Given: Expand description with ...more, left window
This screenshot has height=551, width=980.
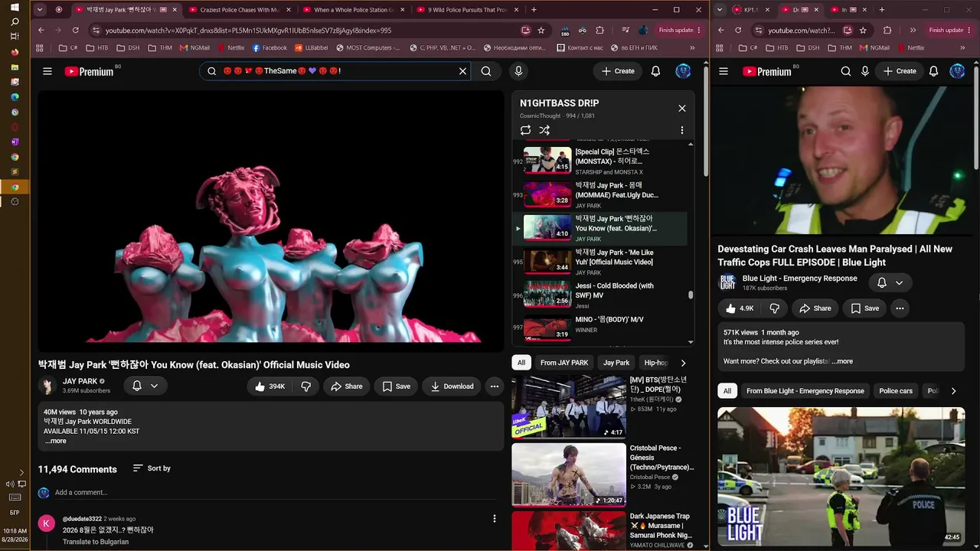Looking at the screenshot, I should tap(55, 441).
